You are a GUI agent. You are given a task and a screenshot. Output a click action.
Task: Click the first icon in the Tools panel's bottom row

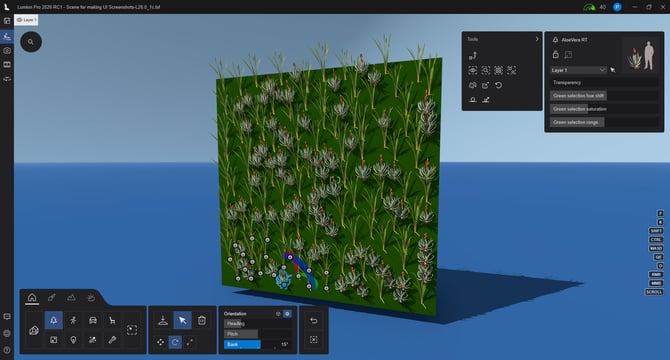[x=473, y=100]
